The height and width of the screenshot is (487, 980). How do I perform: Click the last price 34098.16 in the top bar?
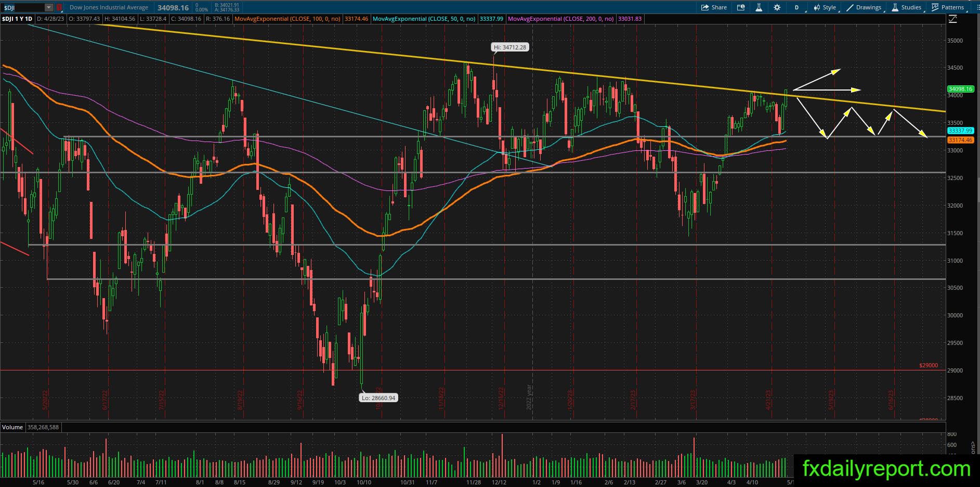pyautogui.click(x=173, y=8)
